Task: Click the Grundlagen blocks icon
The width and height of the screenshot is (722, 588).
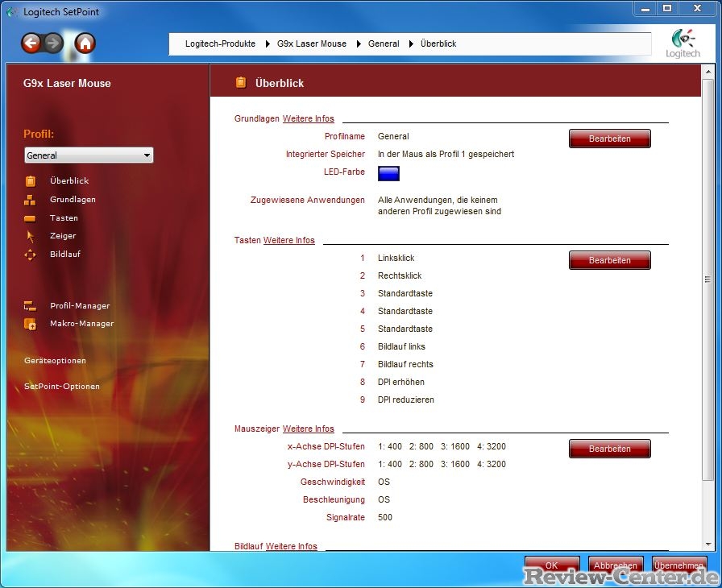Action: 30,200
